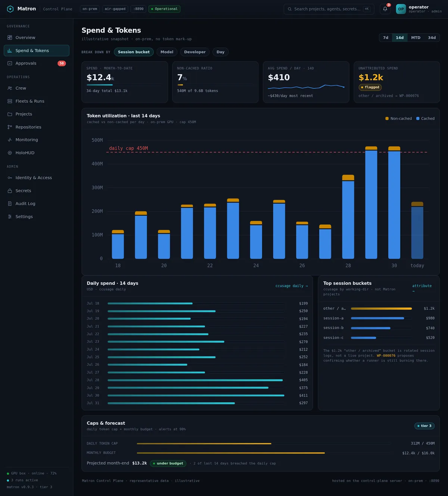Select the Jul 30 spend row $411

(x=197, y=396)
